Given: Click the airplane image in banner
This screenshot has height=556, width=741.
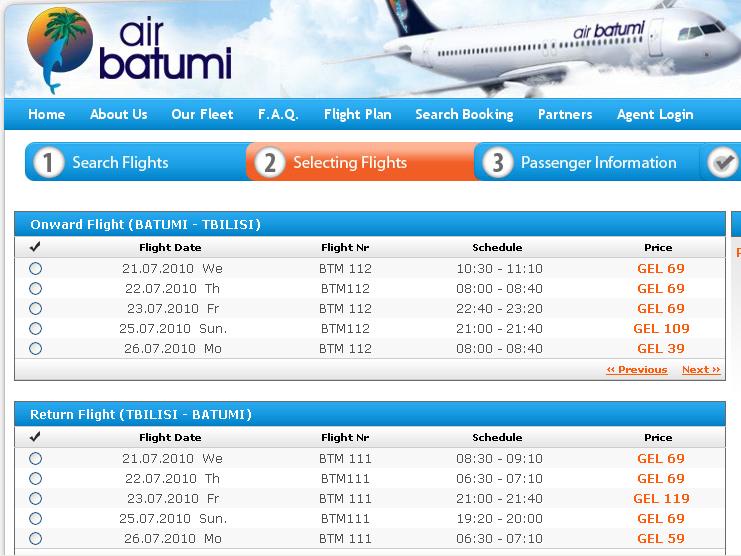Looking at the screenshot, I should 543,45.
